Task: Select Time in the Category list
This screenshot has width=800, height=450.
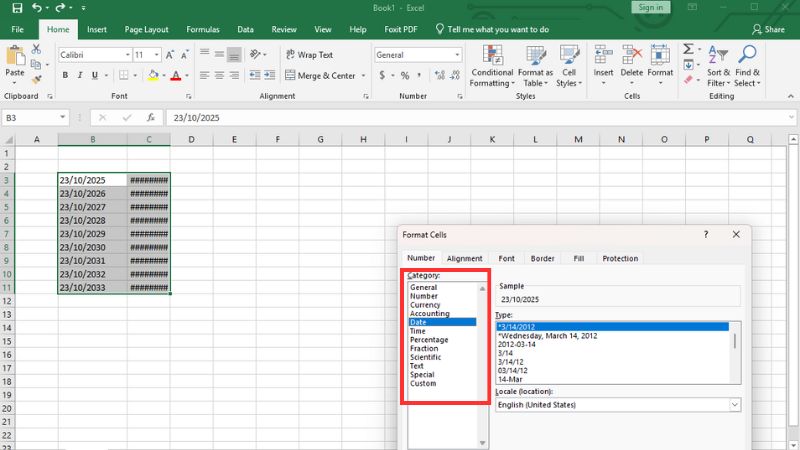Action: [419, 331]
